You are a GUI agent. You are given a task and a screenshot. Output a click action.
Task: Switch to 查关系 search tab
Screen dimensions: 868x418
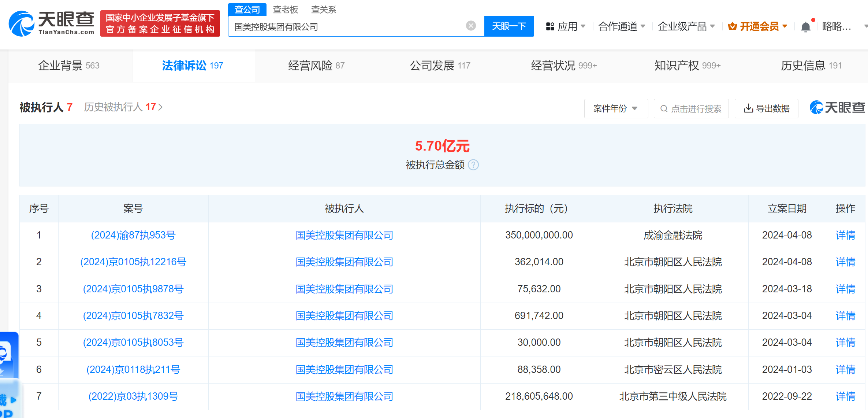[x=323, y=10]
